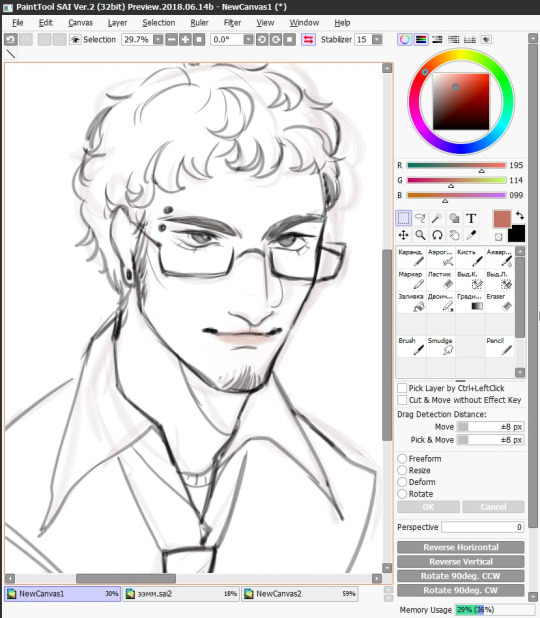The image size is (540, 618).
Task: Choose the English-labeled Pencil tool
Action: [x=499, y=346]
